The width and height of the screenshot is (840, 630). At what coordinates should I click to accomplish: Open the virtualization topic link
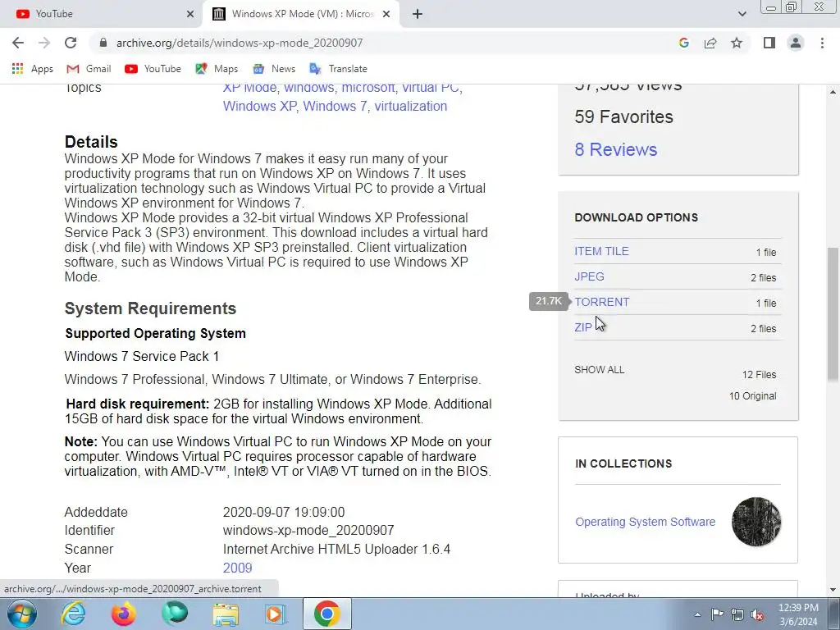click(x=411, y=106)
